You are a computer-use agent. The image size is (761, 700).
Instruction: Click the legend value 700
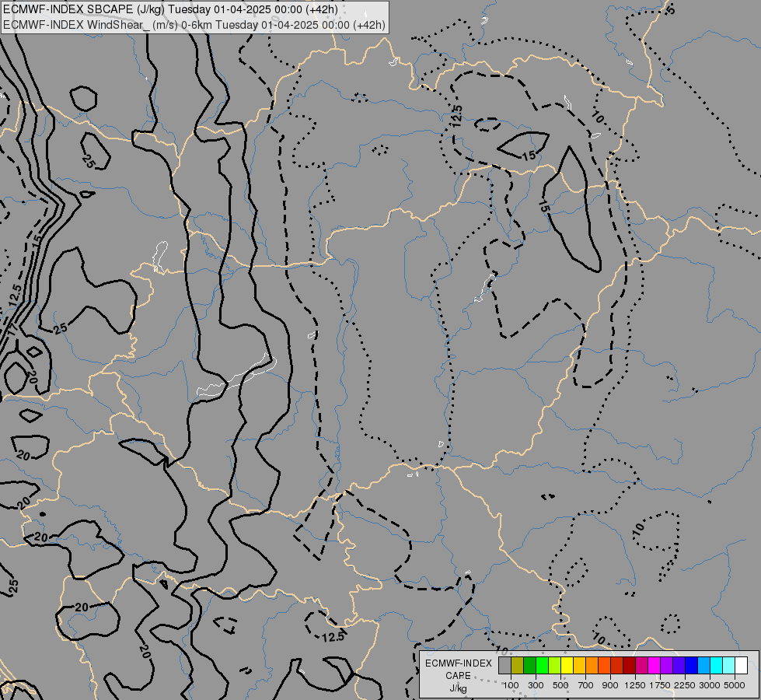[x=585, y=685]
